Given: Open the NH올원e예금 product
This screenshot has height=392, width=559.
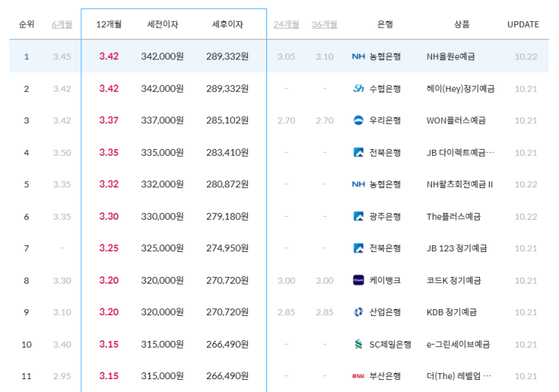Looking at the screenshot, I should pos(451,56).
